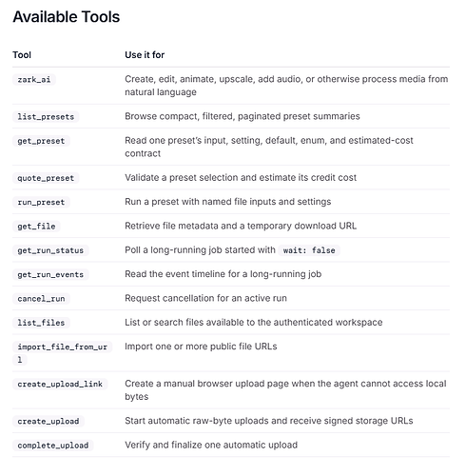Click the zark_ai tool name
The height and width of the screenshot is (476, 466).
click(x=34, y=79)
